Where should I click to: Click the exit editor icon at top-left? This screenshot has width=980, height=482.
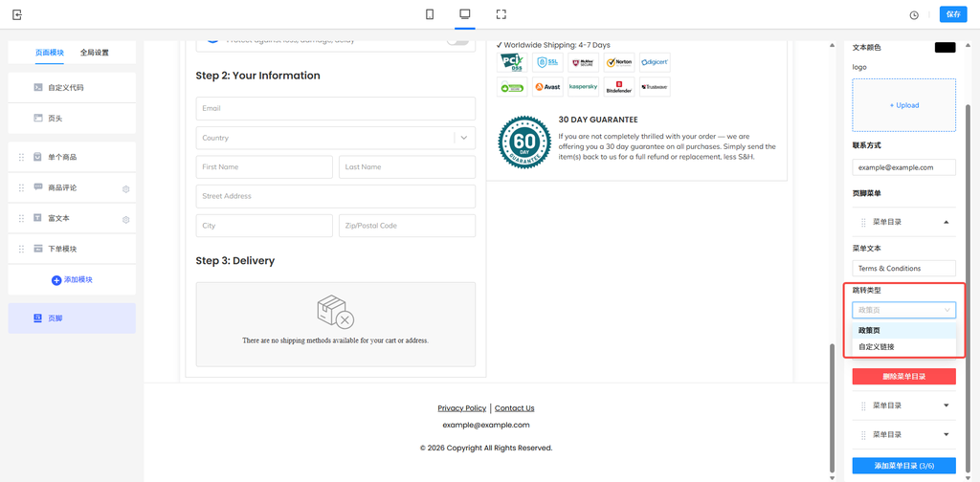17,14
